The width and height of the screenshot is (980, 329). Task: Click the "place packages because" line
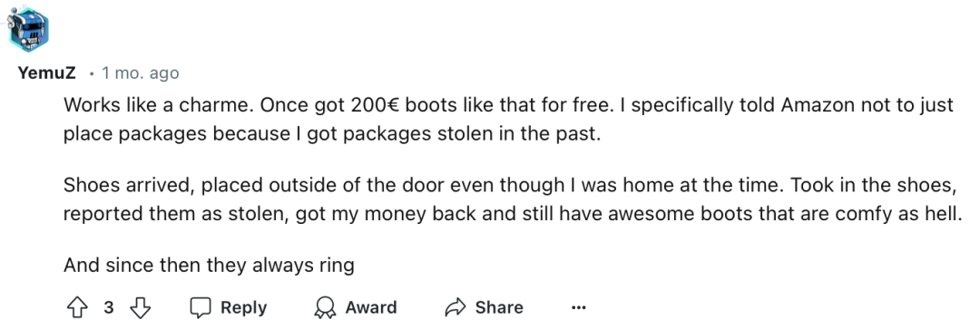[331, 135]
